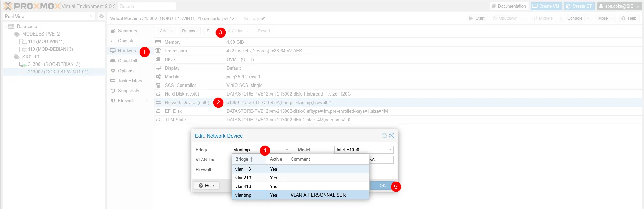Click into the top Search field
This screenshot has height=209, width=644.
coord(146,6)
